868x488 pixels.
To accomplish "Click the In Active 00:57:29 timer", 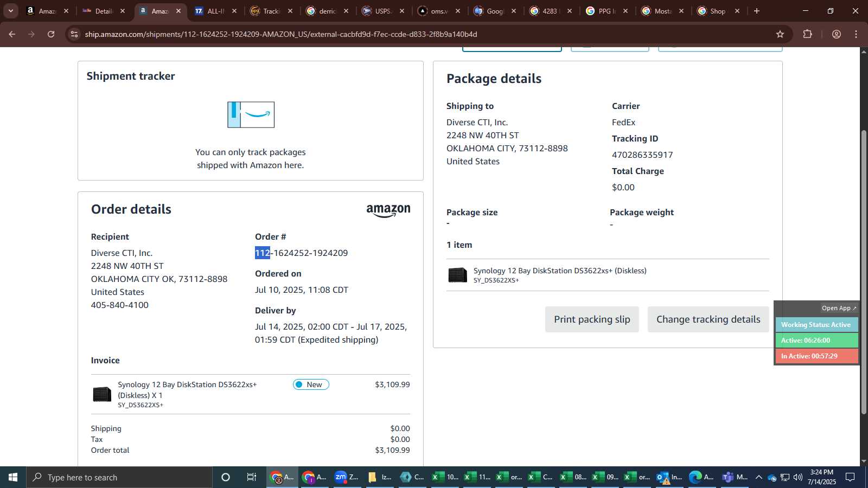I will point(816,356).
